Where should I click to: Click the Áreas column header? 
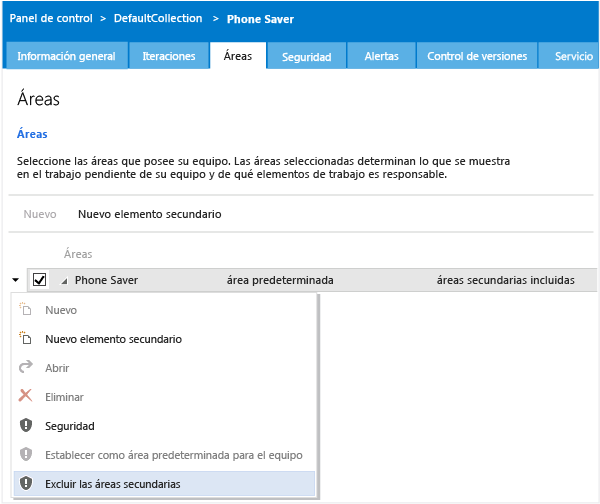(x=78, y=254)
